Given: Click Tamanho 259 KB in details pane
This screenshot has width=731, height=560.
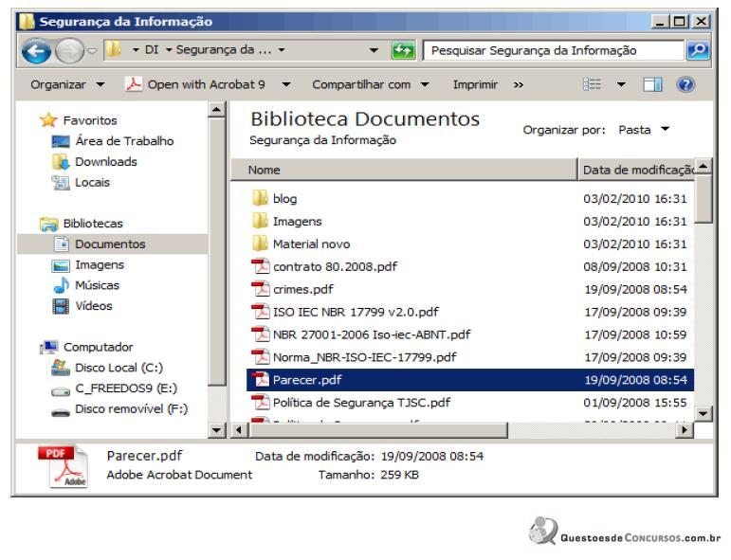Looking at the screenshot, I should click(368, 476).
